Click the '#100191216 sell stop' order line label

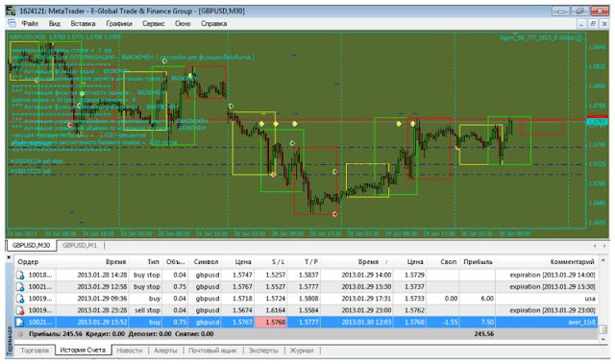(x=37, y=161)
